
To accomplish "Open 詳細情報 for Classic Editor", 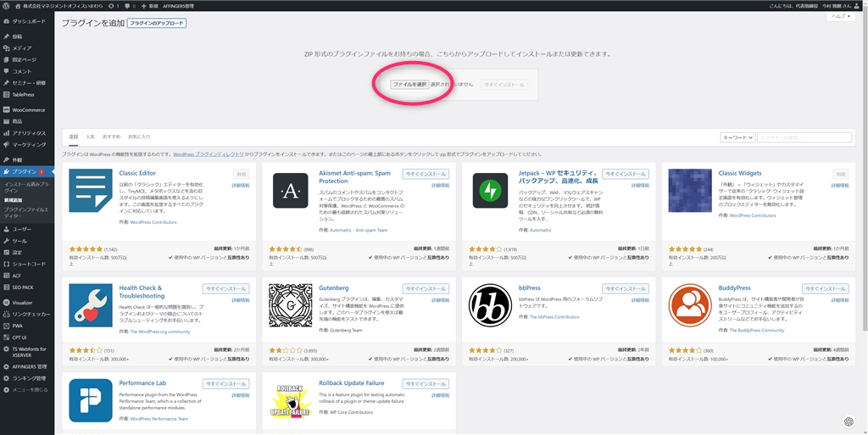I will pyautogui.click(x=240, y=186).
